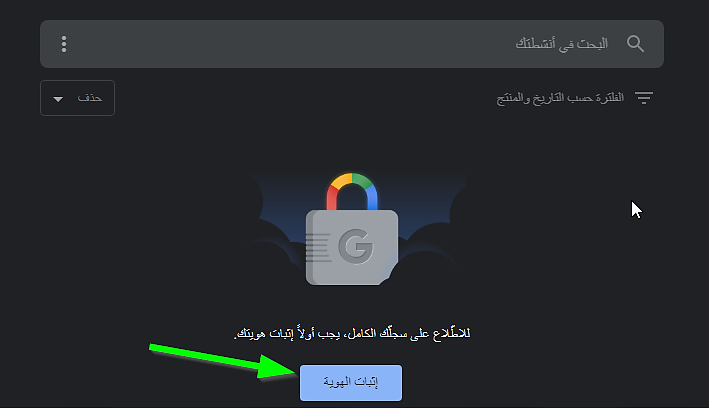Image resolution: width=709 pixels, height=408 pixels.
Task: Click the message about verifying identity first
Action: [x=352, y=333]
